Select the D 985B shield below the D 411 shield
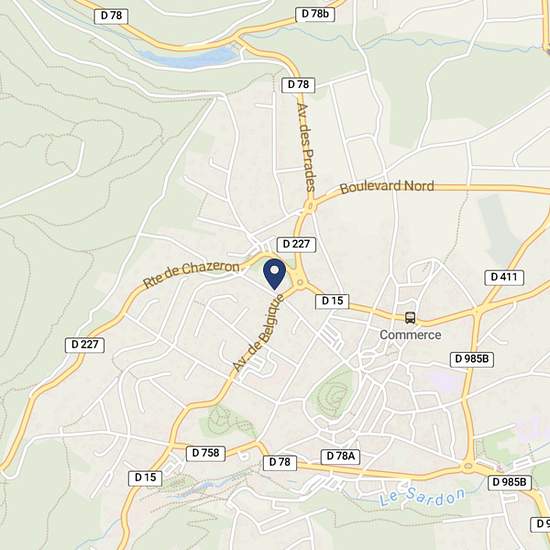 tap(472, 360)
